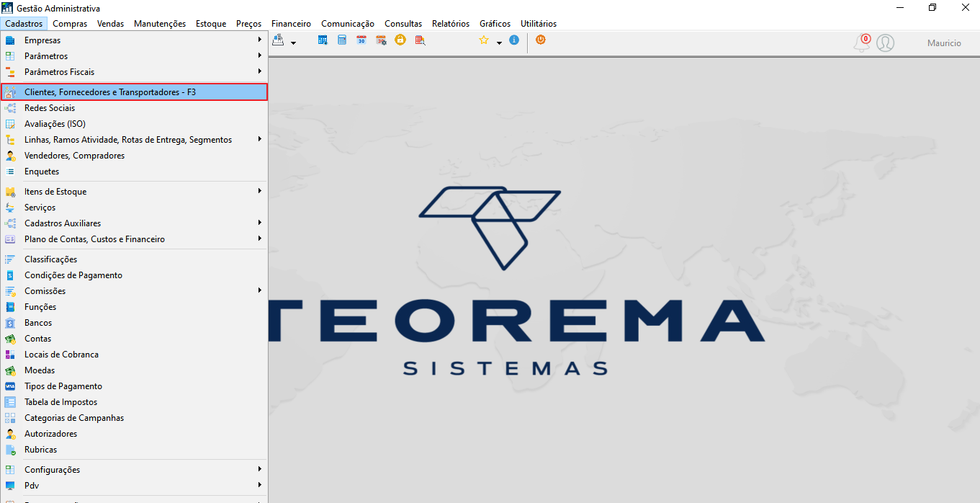
Task: Expand the Configurações submenu arrow
Action: point(260,469)
